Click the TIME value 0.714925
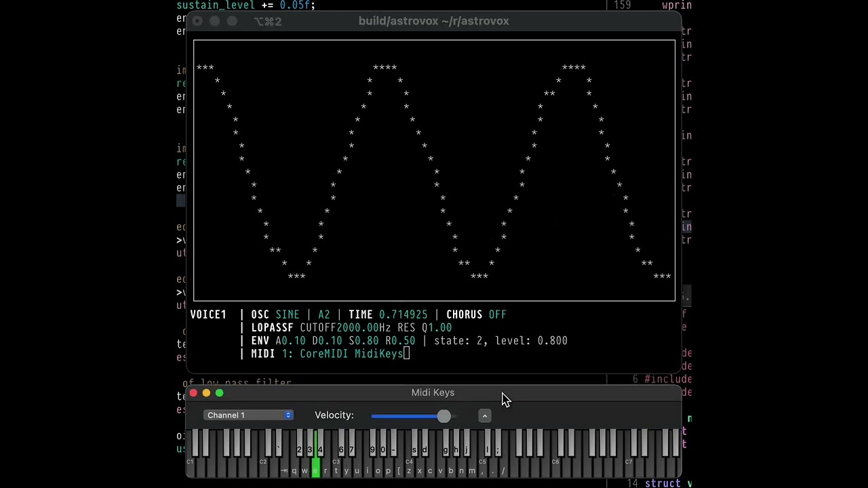This screenshot has height=488, width=868. coord(403,314)
